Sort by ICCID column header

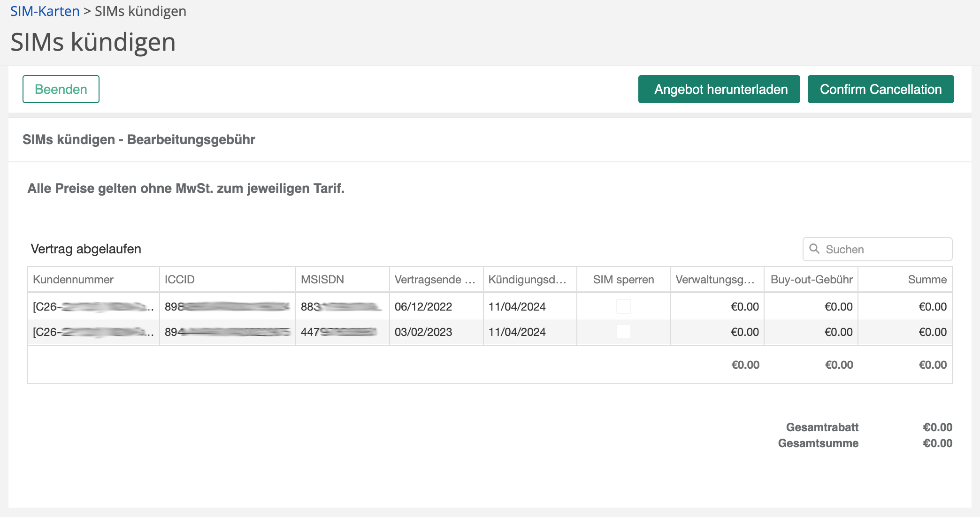179,280
